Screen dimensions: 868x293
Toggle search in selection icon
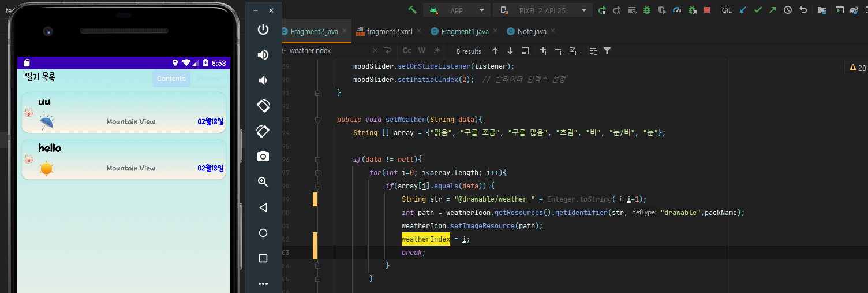(525, 51)
